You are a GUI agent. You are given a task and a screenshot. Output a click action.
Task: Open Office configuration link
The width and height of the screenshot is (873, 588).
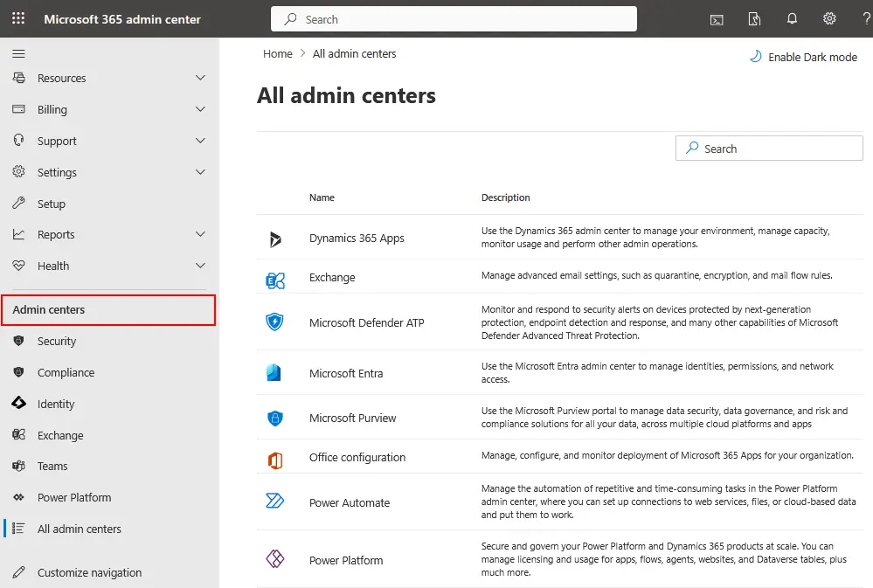coord(357,457)
